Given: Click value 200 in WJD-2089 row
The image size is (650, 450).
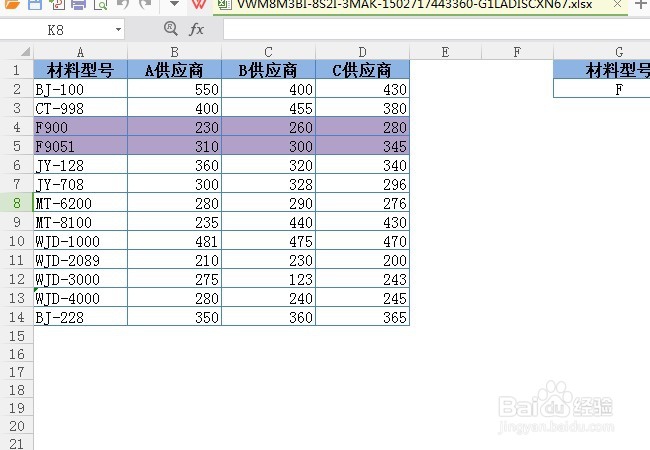Looking at the screenshot, I should pyautogui.click(x=362, y=260).
